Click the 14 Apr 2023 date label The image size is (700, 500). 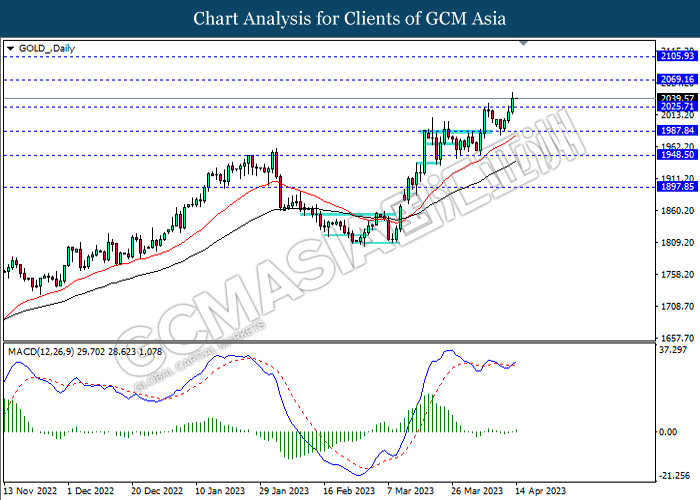[541, 491]
